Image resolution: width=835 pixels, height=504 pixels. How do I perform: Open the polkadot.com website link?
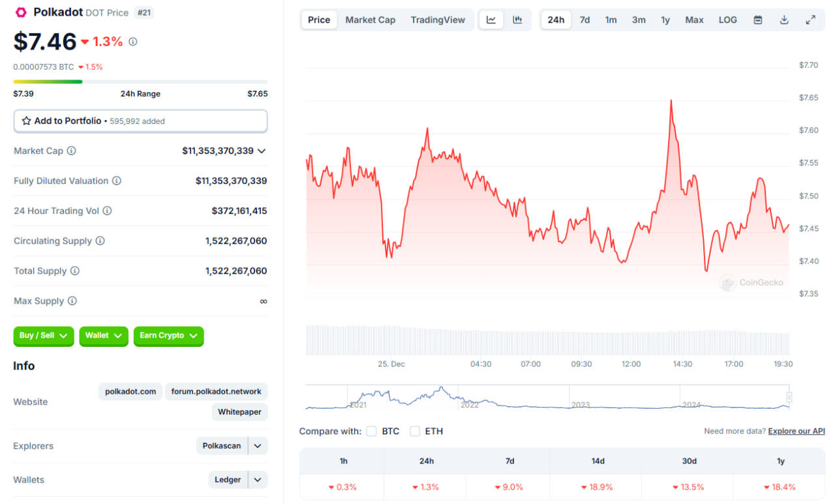coord(130,391)
